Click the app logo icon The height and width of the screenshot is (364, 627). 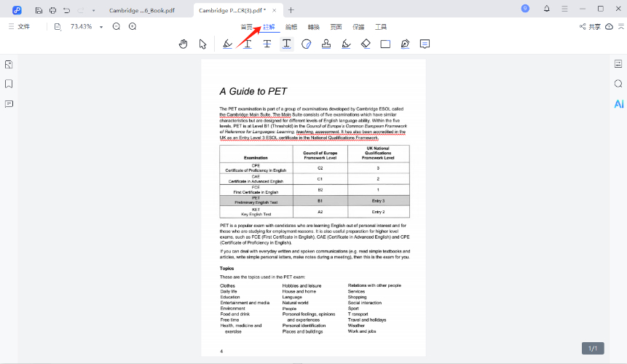tap(17, 10)
